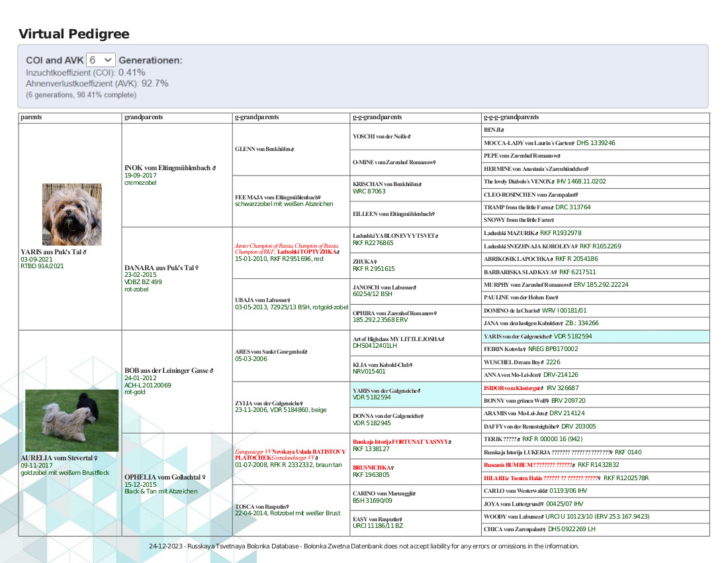Click KLIA vom Kobold-Club
Screen dimensions: 728x563
[383, 365]
